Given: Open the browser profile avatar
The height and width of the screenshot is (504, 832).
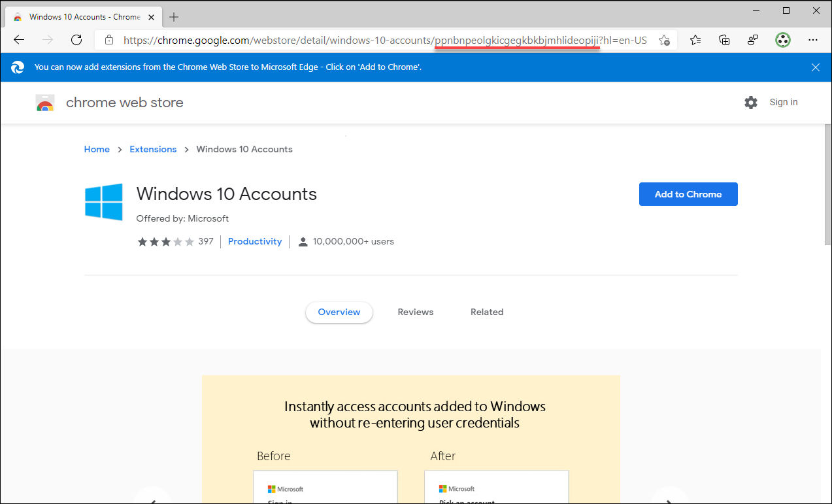Looking at the screenshot, I should [783, 40].
